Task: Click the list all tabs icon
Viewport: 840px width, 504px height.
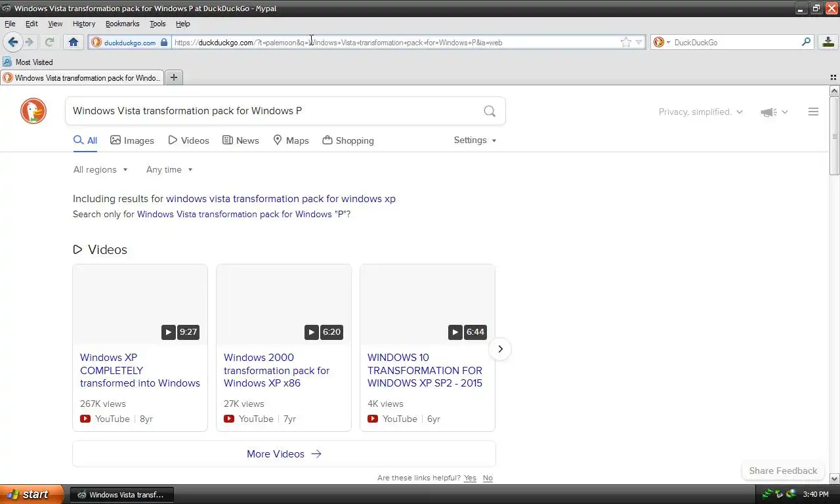Action: (833, 77)
